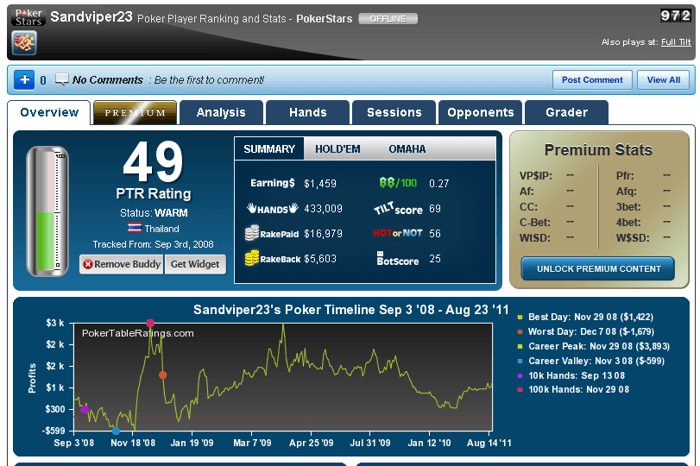Click the RakeBack value $5,603
Screen dimensions: 700x466
(x=320, y=258)
